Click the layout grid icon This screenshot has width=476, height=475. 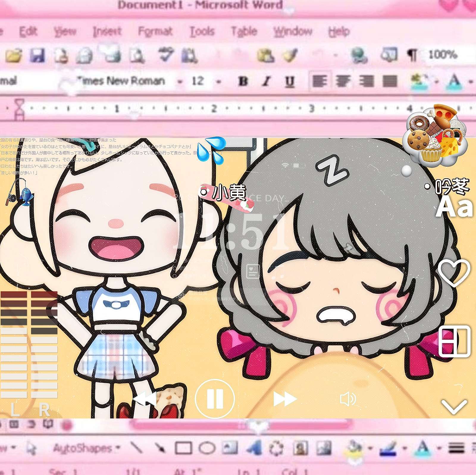pos(455,341)
